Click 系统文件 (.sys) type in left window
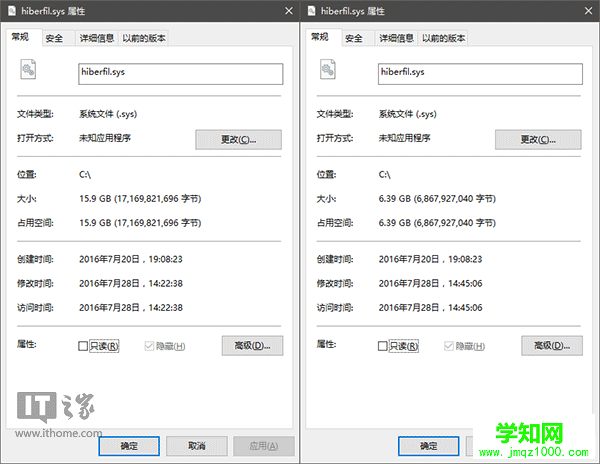 [x=108, y=114]
